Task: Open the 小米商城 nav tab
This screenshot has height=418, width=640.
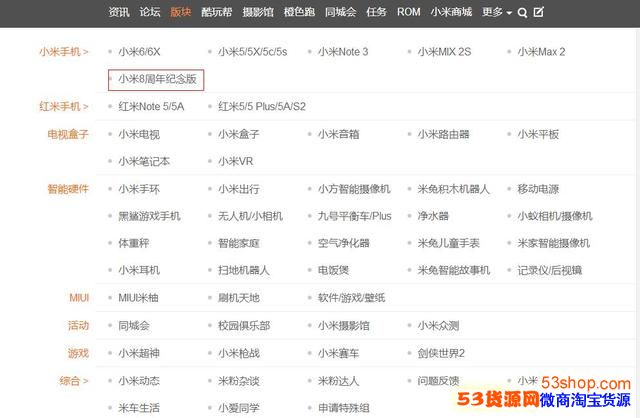Action: pyautogui.click(x=451, y=12)
